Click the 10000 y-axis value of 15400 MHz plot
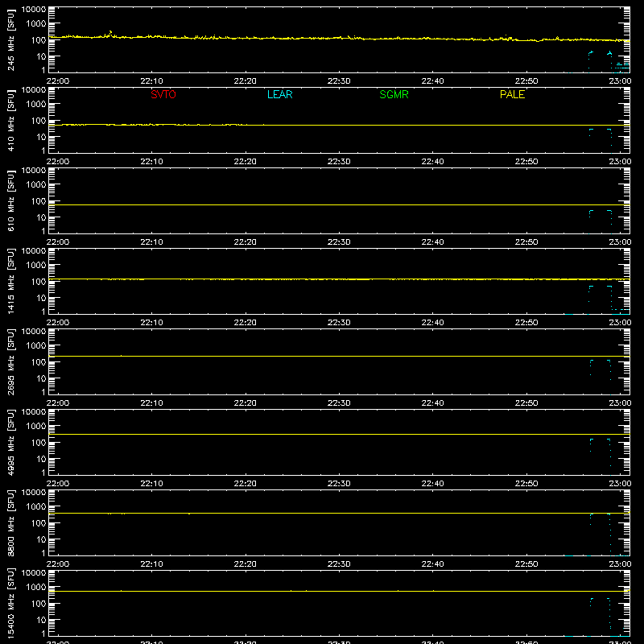Viewport: 644px width, 644px height. tap(34, 573)
